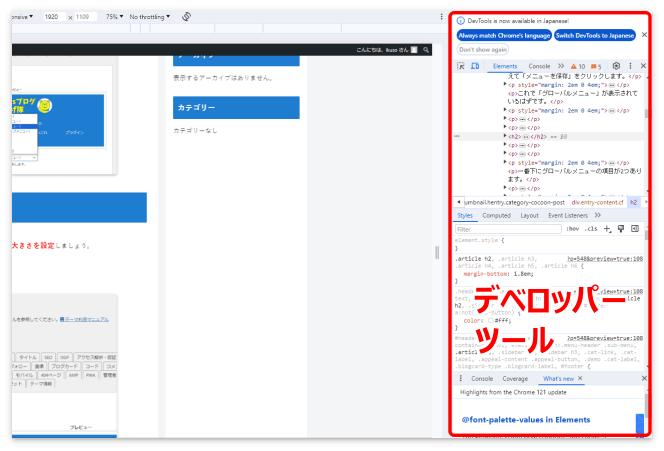Open the drawer Console tab
Image resolution: width=664 pixels, height=451 pixels.
(x=482, y=379)
